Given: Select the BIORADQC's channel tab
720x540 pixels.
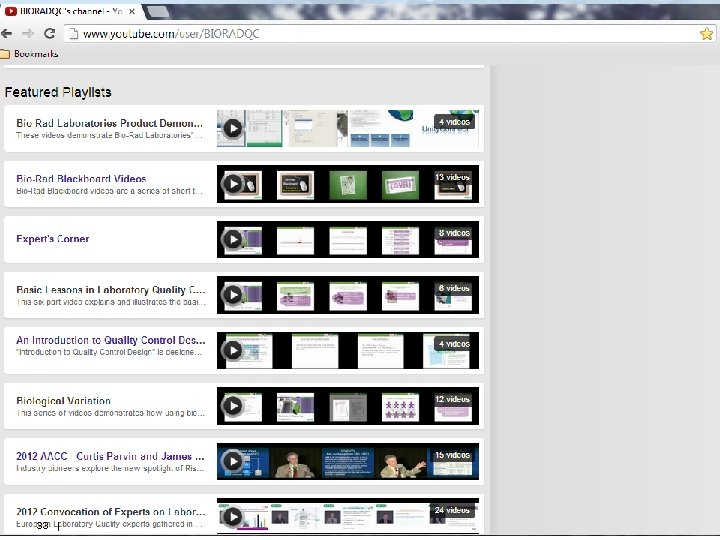Looking at the screenshot, I should (69, 11).
